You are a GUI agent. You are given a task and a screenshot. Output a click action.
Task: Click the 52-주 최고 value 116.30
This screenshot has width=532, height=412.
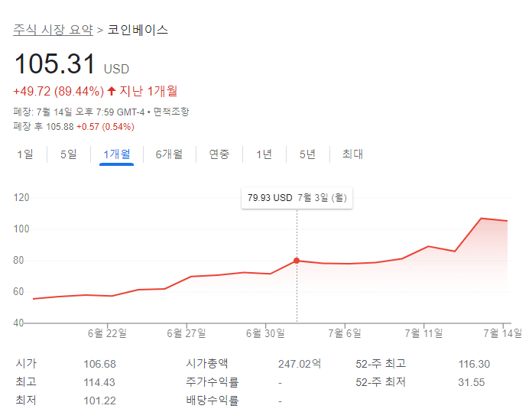click(x=475, y=364)
